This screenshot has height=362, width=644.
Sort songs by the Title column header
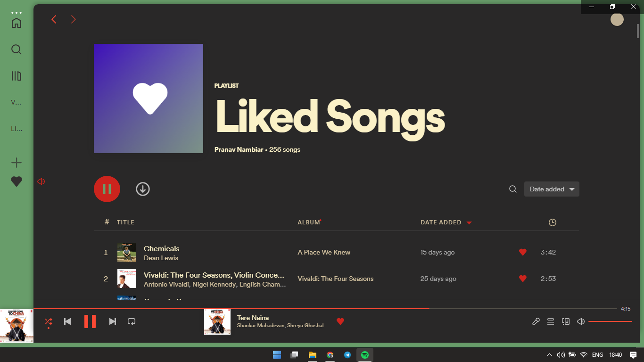point(126,222)
